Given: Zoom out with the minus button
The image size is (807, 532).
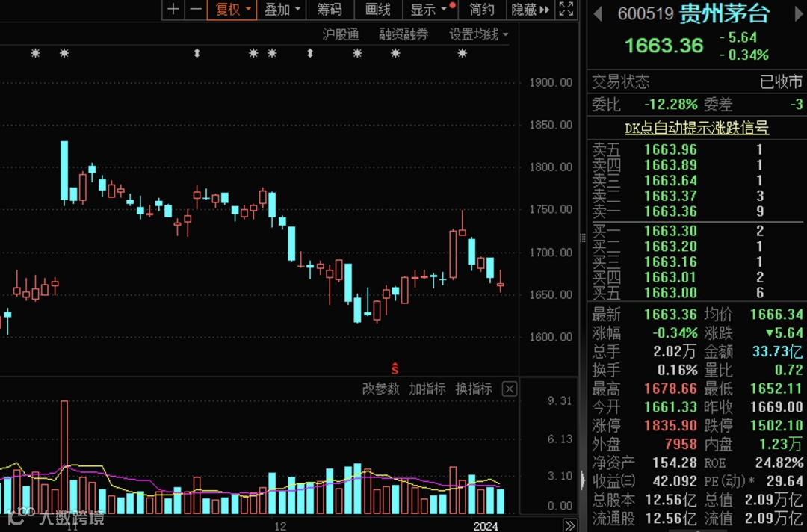Looking at the screenshot, I should 196,9.
